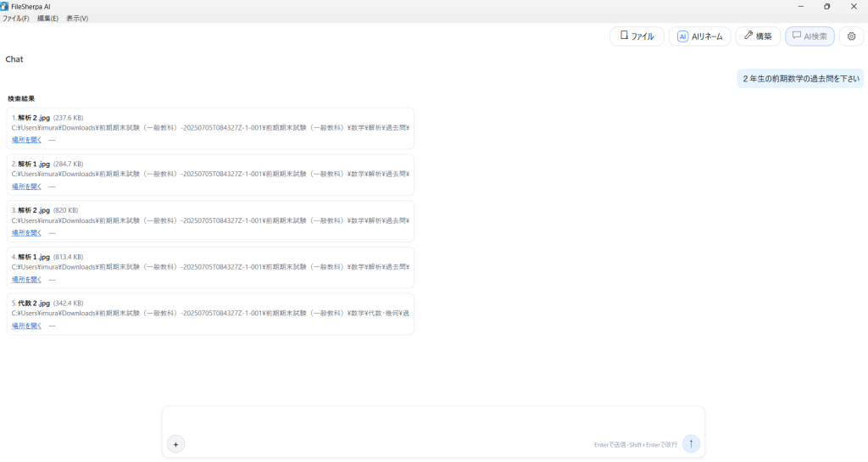Open settings via the gear icon
Image resolution: width=868 pixels, height=462 pixels.
(851, 36)
